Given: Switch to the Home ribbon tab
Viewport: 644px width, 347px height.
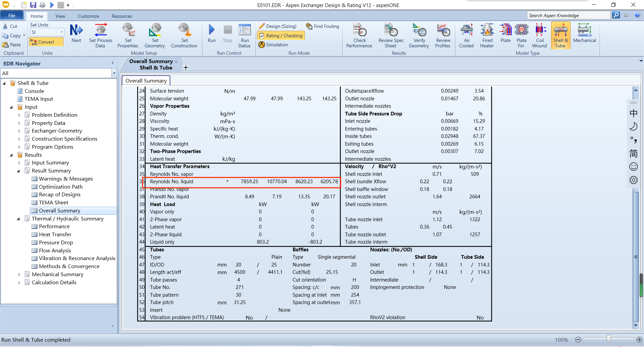Looking at the screenshot, I should [37, 16].
